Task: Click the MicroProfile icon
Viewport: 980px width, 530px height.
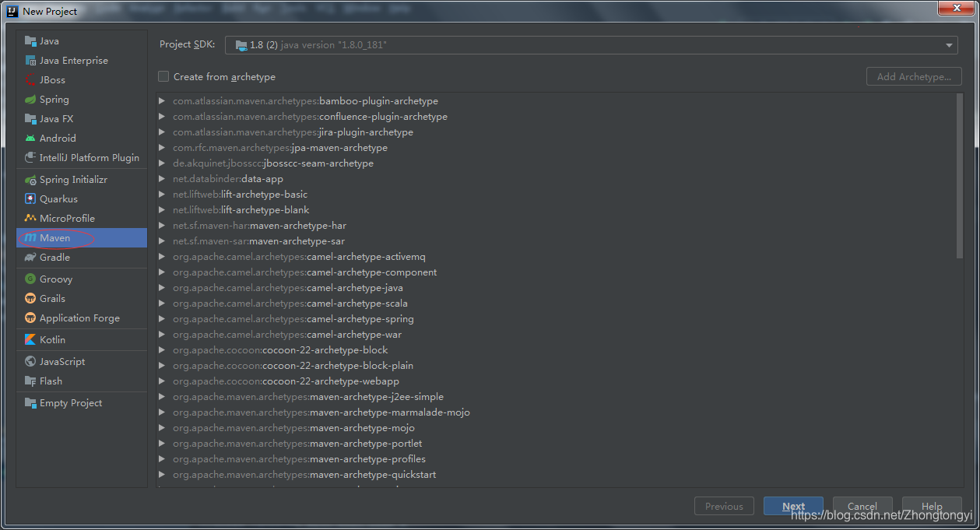Action: 30,219
